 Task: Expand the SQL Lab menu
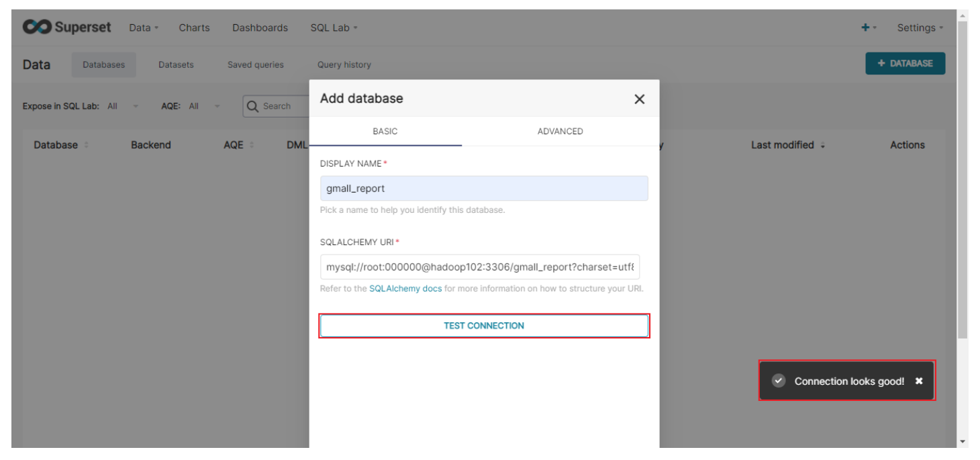334,28
